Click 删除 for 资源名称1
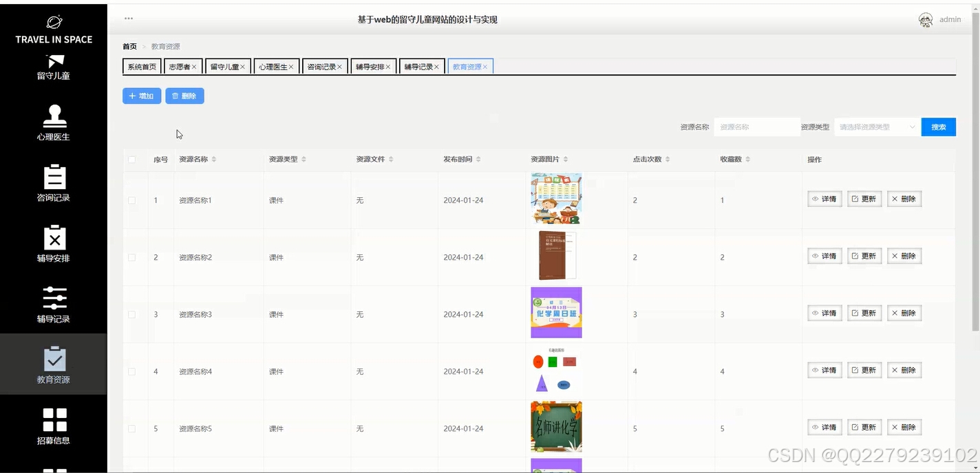The image size is (980, 473). pyautogui.click(x=904, y=199)
